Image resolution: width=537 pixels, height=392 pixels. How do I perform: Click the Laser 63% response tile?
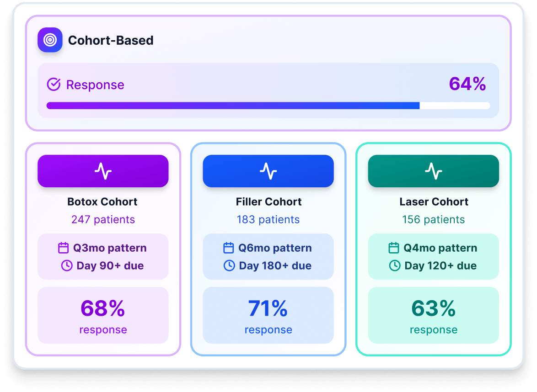433,315
